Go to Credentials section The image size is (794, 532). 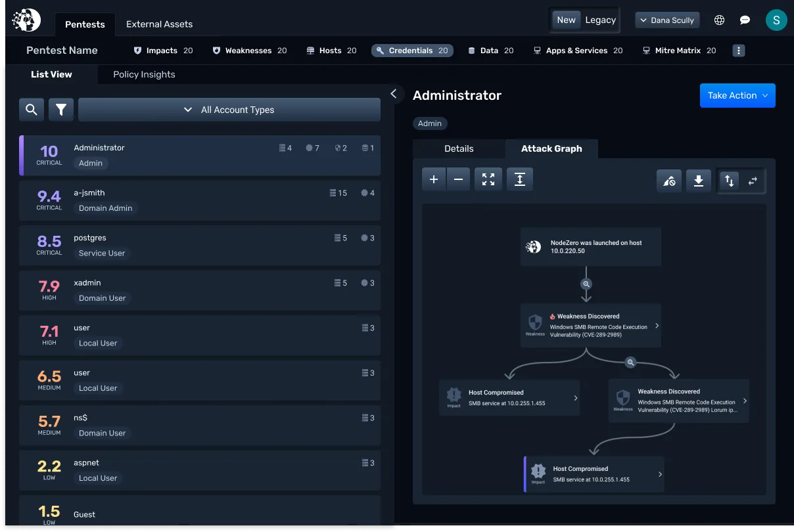click(x=412, y=51)
